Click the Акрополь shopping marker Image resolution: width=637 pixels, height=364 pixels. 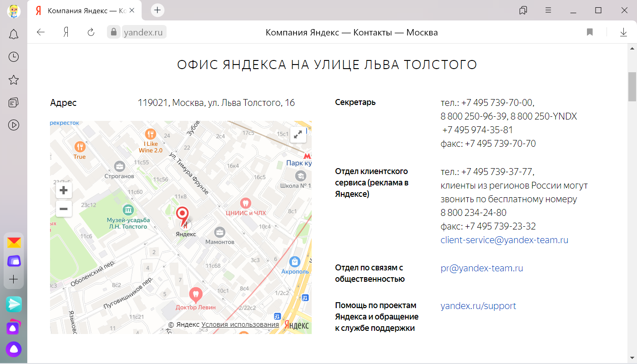pyautogui.click(x=295, y=262)
